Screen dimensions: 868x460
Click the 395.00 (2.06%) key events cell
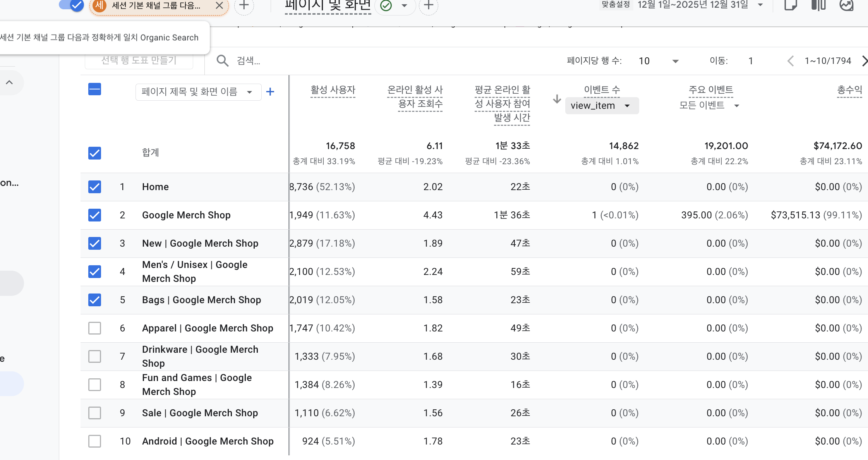click(715, 215)
